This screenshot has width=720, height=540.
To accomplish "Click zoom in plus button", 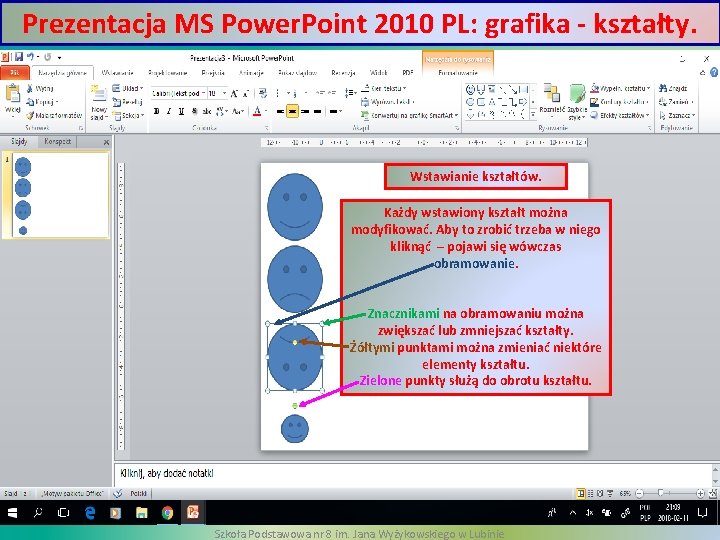I will (700, 494).
